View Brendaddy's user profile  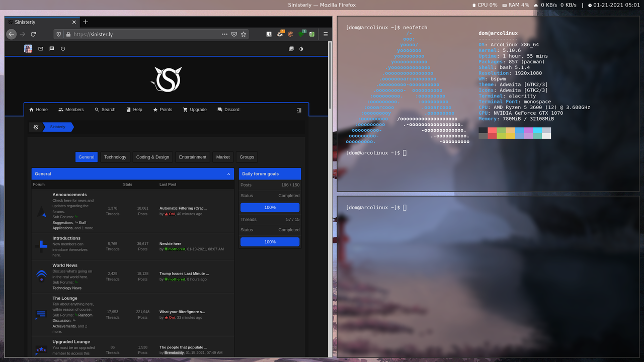pos(174,353)
